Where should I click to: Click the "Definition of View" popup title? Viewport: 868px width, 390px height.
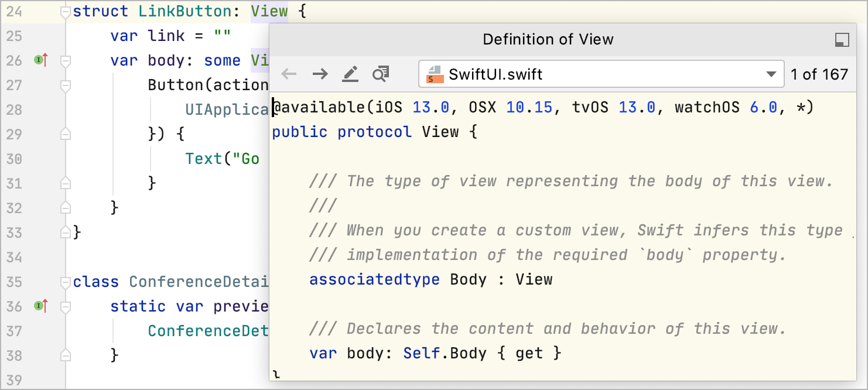548,39
